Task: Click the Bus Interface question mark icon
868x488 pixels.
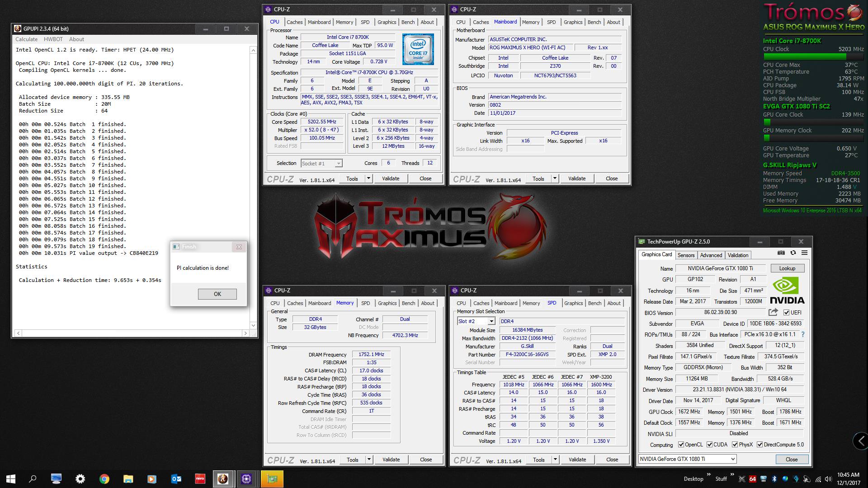Action: click(x=803, y=334)
